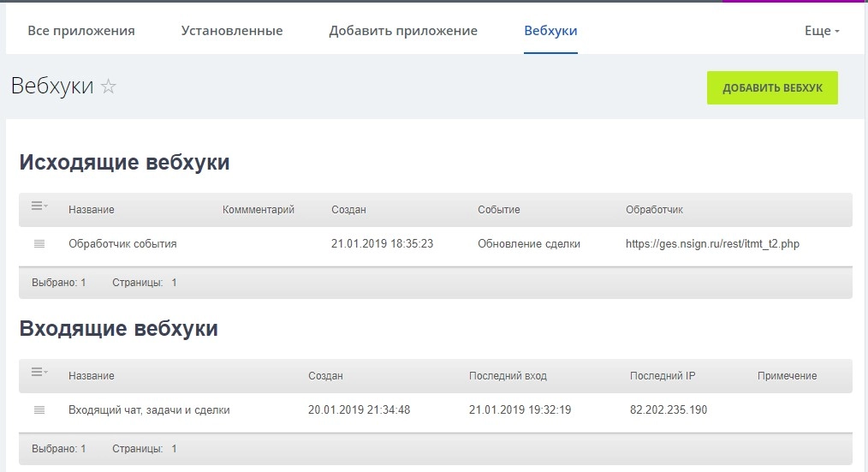Sort incoming webhooks by Примечение column
This screenshot has width=868, height=472.
pyautogui.click(x=788, y=376)
